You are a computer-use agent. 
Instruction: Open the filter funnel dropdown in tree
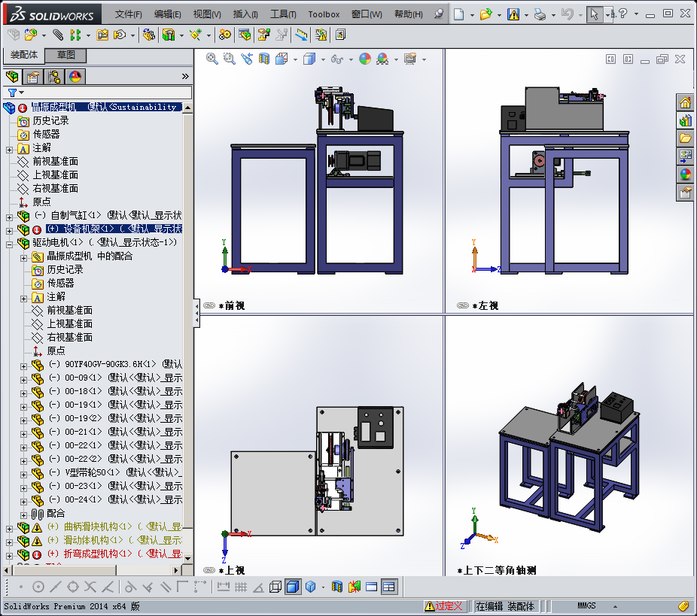[21, 93]
